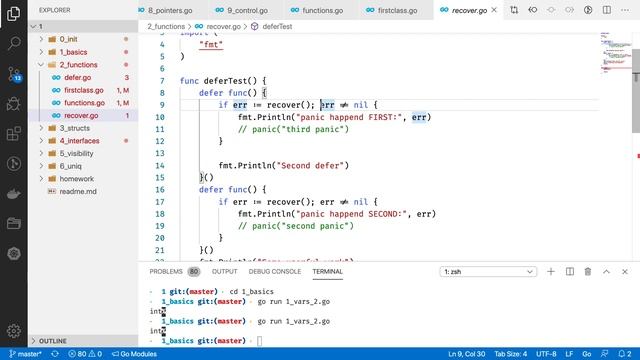The image size is (640, 360).
Task: Open firstclass.go in the file tree
Action: pos(83,90)
